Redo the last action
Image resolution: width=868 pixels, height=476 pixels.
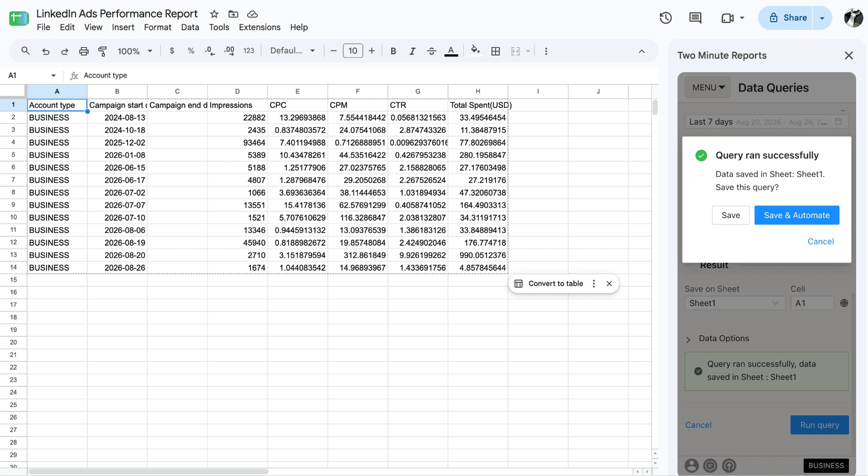coord(65,51)
